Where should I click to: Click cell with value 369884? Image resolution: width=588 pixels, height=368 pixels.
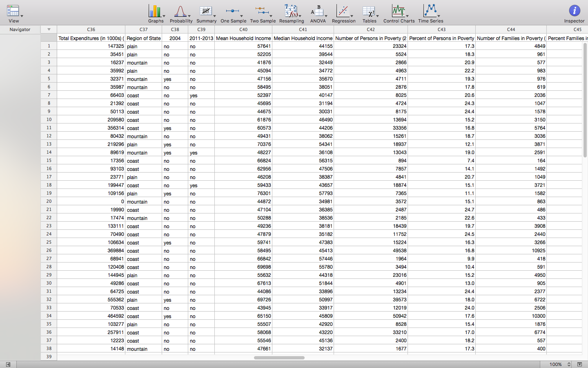91,251
